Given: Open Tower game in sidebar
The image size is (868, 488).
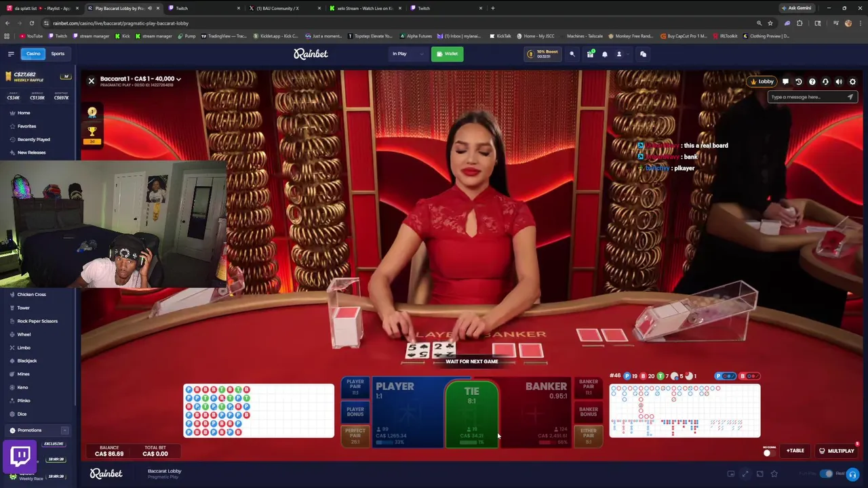Looking at the screenshot, I should 23,308.
